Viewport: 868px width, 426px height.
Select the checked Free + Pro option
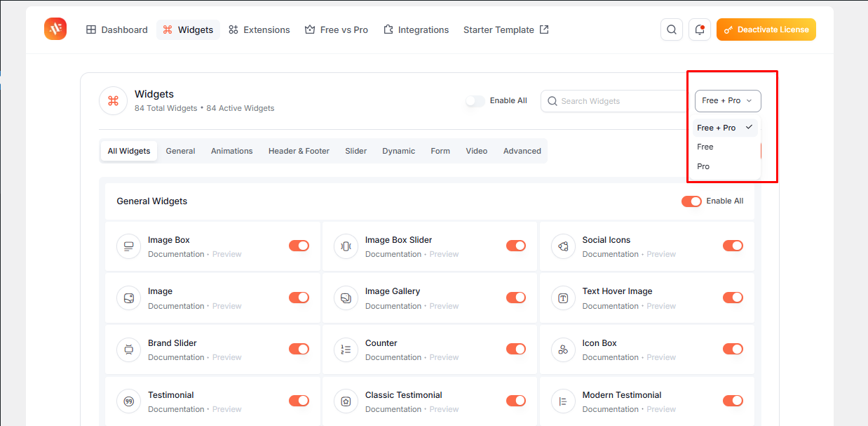[x=726, y=128]
